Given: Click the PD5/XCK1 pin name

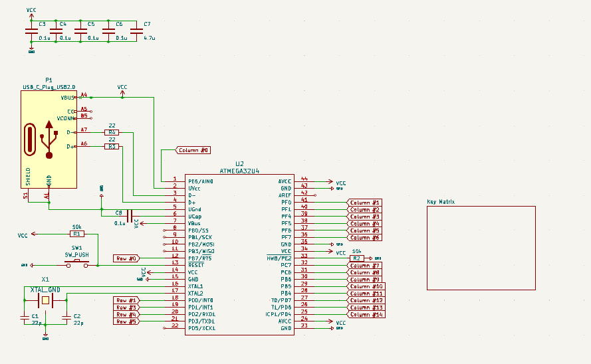Looking at the screenshot, I should click(x=201, y=328).
